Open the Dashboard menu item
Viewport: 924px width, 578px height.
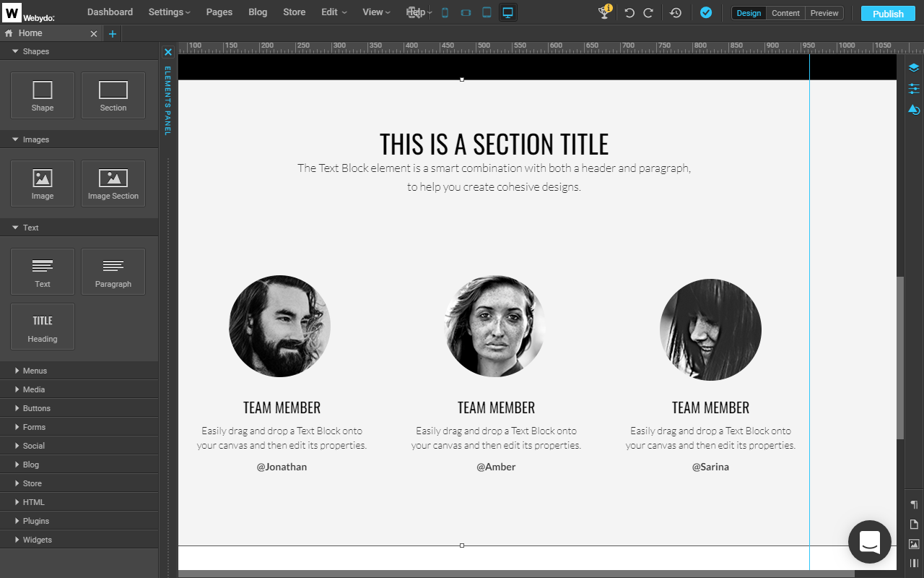[x=110, y=12]
